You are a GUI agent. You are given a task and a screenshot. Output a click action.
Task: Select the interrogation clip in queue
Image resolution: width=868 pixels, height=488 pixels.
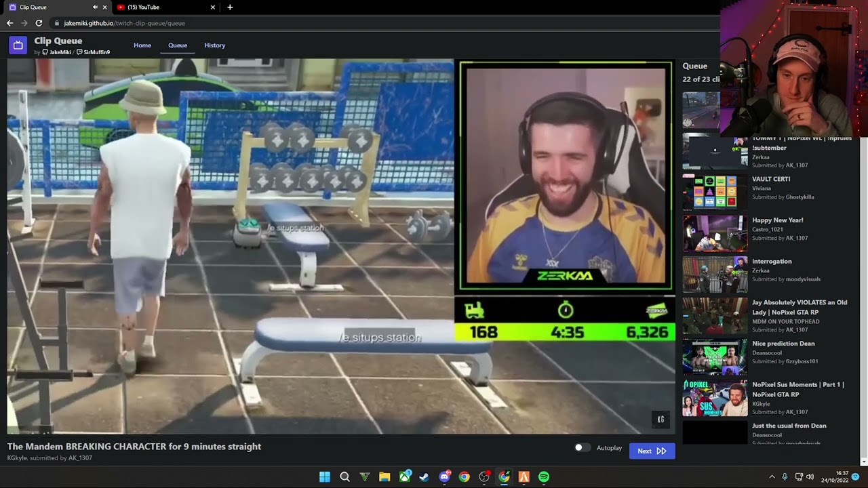pos(772,262)
